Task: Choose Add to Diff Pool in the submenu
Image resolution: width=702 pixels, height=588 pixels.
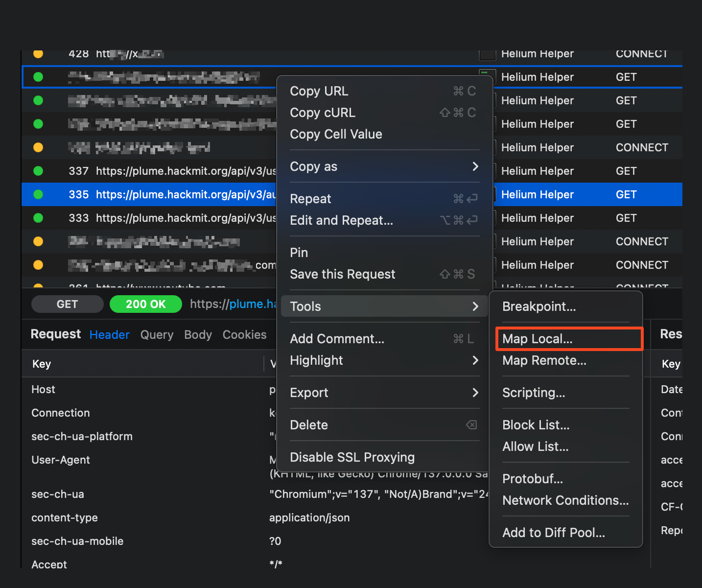Action: (554, 533)
